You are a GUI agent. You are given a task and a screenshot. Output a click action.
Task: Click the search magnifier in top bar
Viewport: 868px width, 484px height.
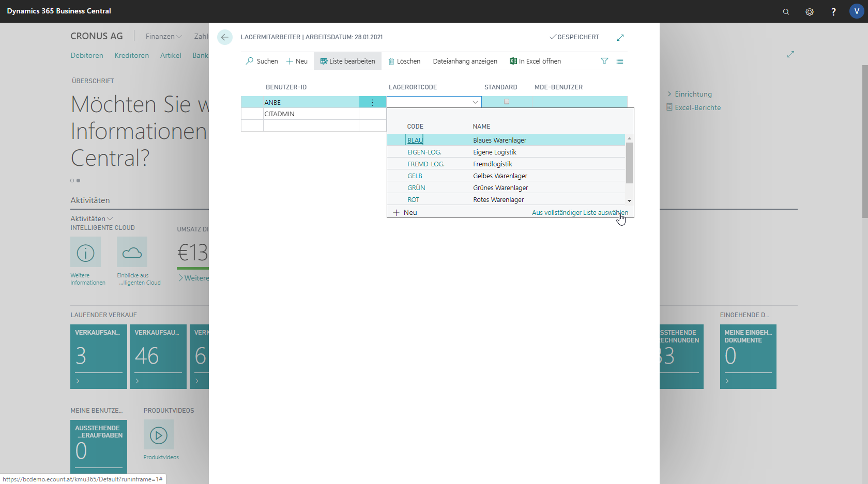[786, 11]
